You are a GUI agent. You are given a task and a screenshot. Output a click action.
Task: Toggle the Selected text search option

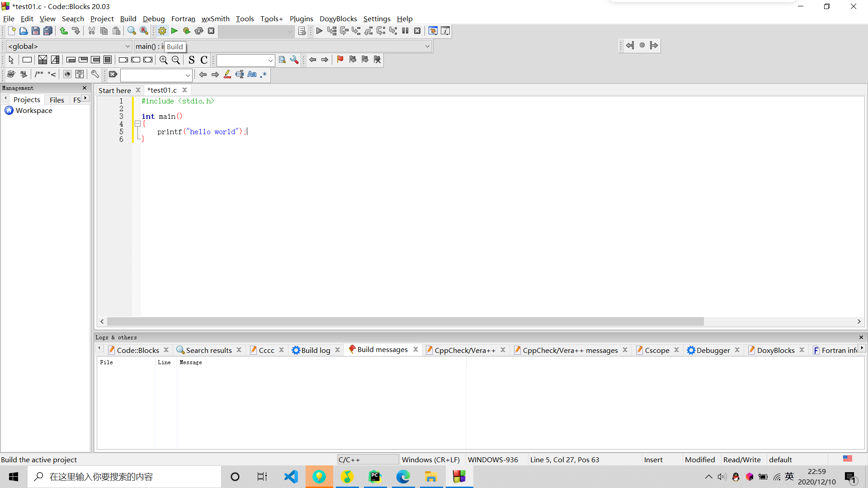240,74
